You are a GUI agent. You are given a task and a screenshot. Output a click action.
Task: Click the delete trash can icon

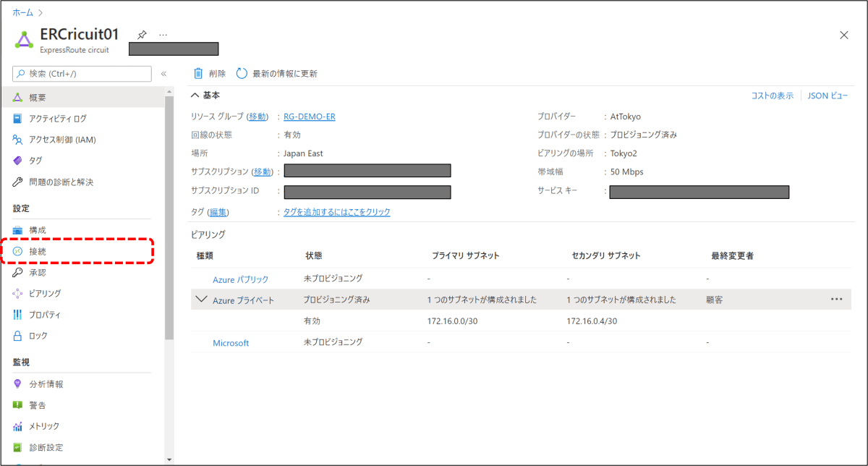click(x=198, y=73)
